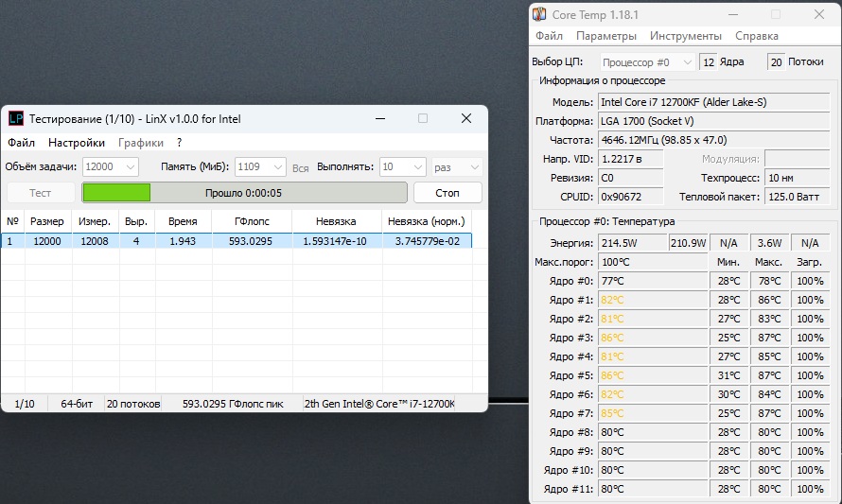Viewport: 842px width, 504px height.
Task: Click the Напр. VID value 1.2217 в
Action: coord(630,159)
